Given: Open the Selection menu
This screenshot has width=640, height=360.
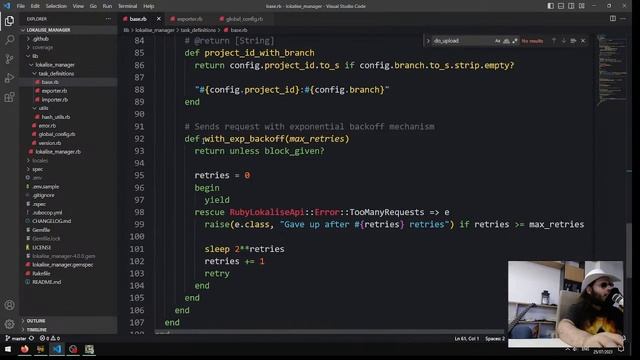Looking at the screenshot, I should [x=56, y=6].
